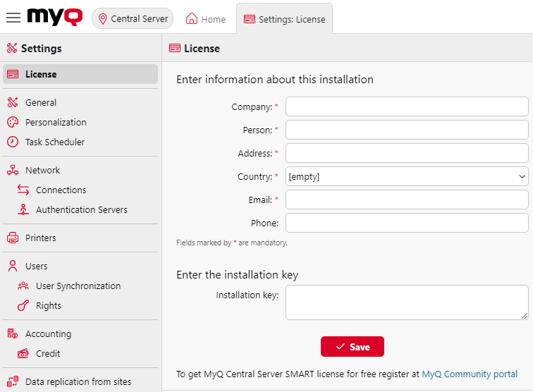Viewport: 533px width, 392px height.
Task: Click into the Email input field
Action: point(407,200)
